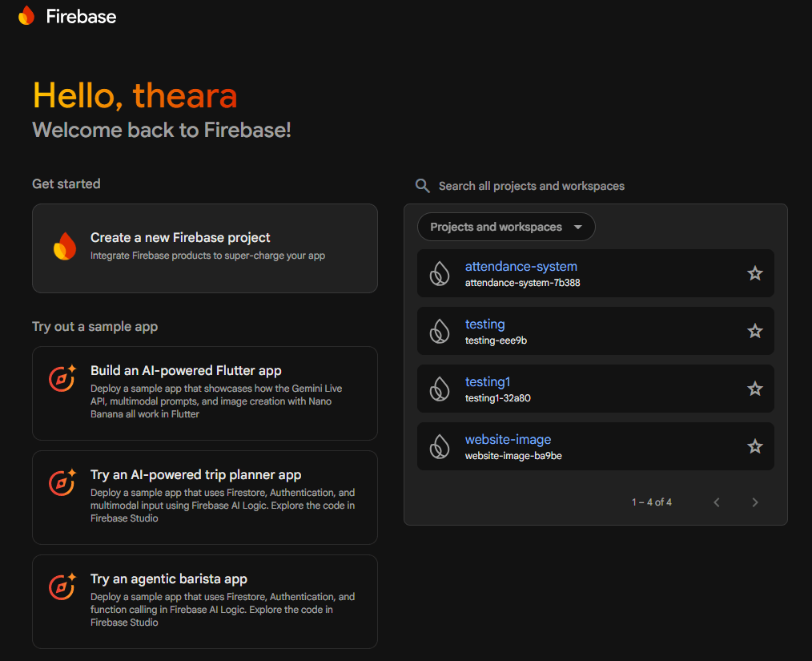
Task: Star the attendance-system project
Action: coord(754,273)
